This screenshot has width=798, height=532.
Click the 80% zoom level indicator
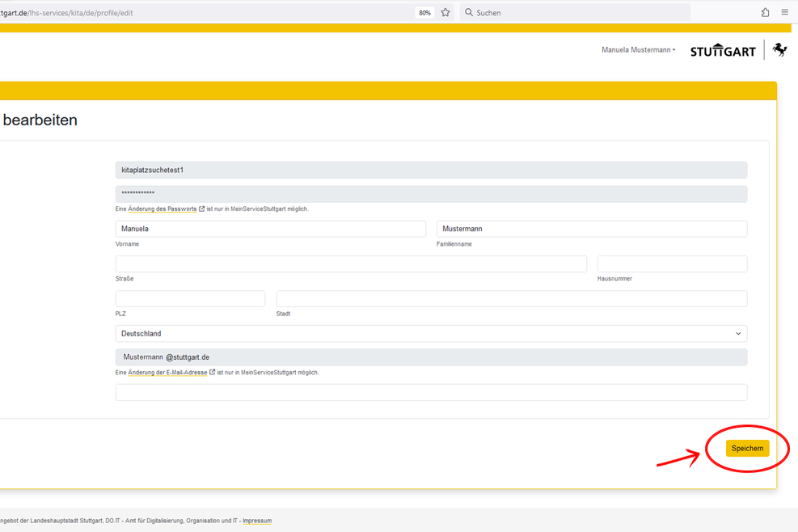[424, 13]
